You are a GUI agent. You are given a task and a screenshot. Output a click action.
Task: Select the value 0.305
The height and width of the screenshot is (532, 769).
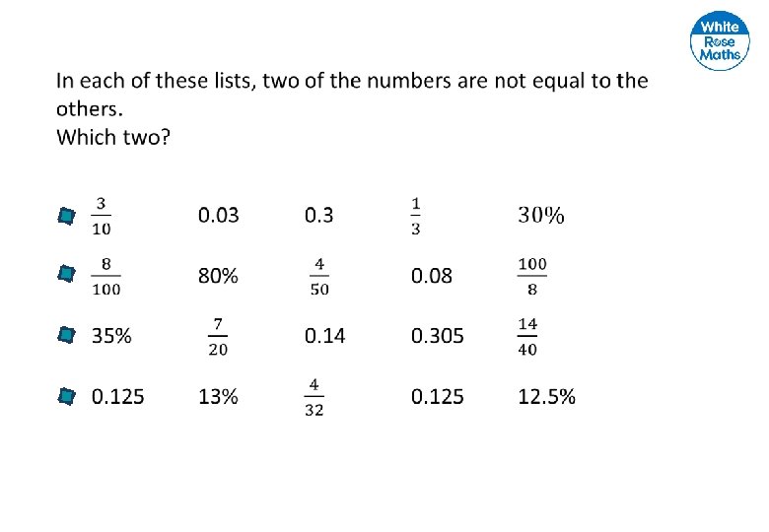tap(438, 336)
